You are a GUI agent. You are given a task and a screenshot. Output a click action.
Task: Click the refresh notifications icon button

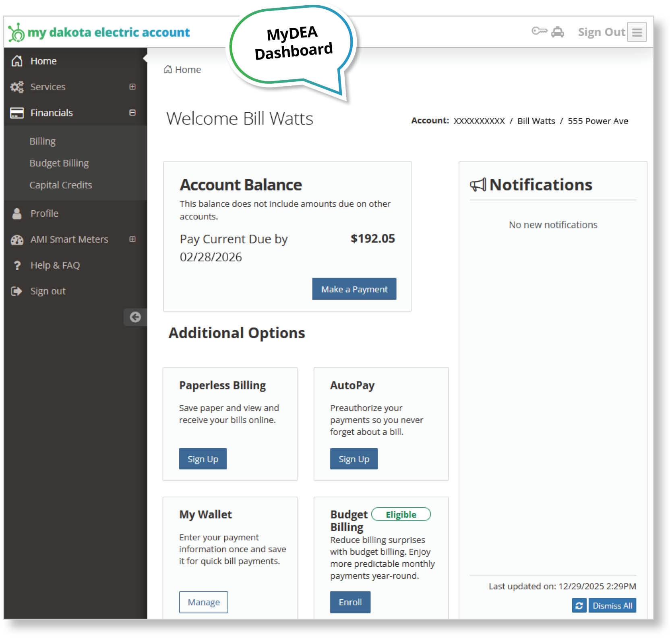(x=579, y=605)
